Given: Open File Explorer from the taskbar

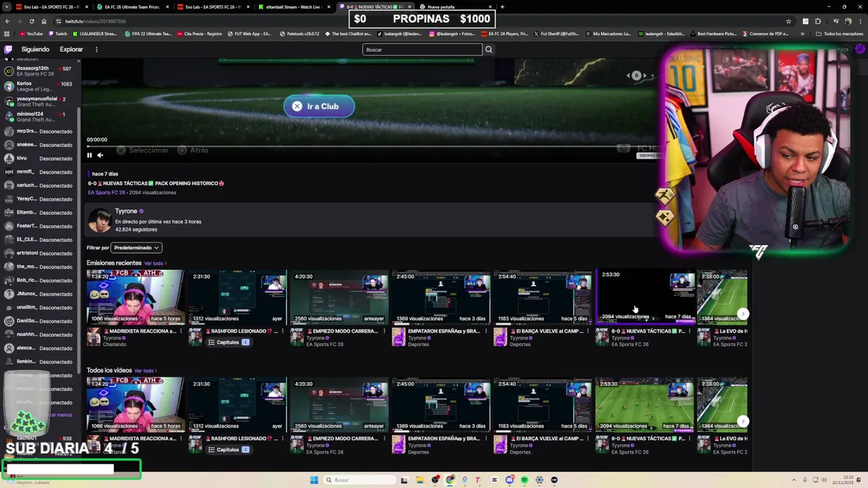Looking at the screenshot, I should [420, 480].
